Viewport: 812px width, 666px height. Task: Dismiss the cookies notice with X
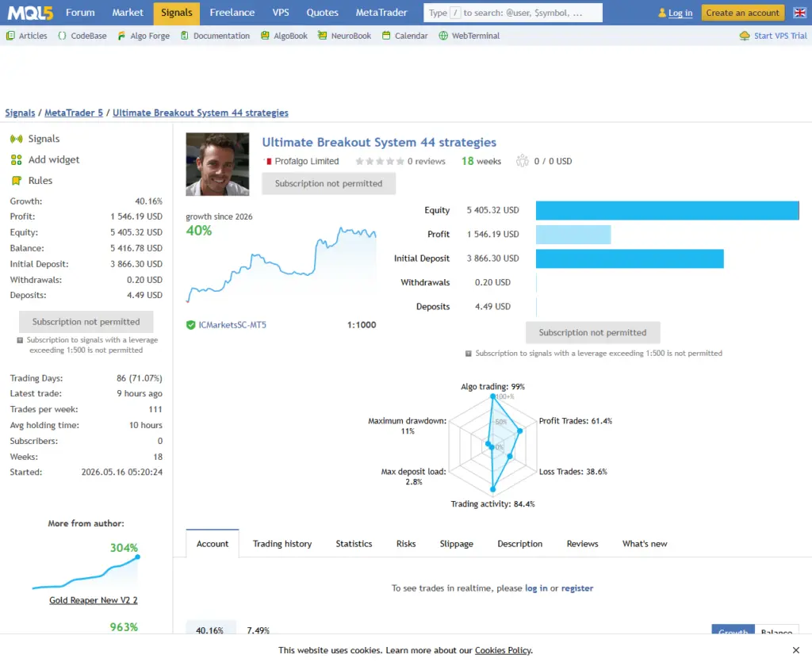(796, 650)
